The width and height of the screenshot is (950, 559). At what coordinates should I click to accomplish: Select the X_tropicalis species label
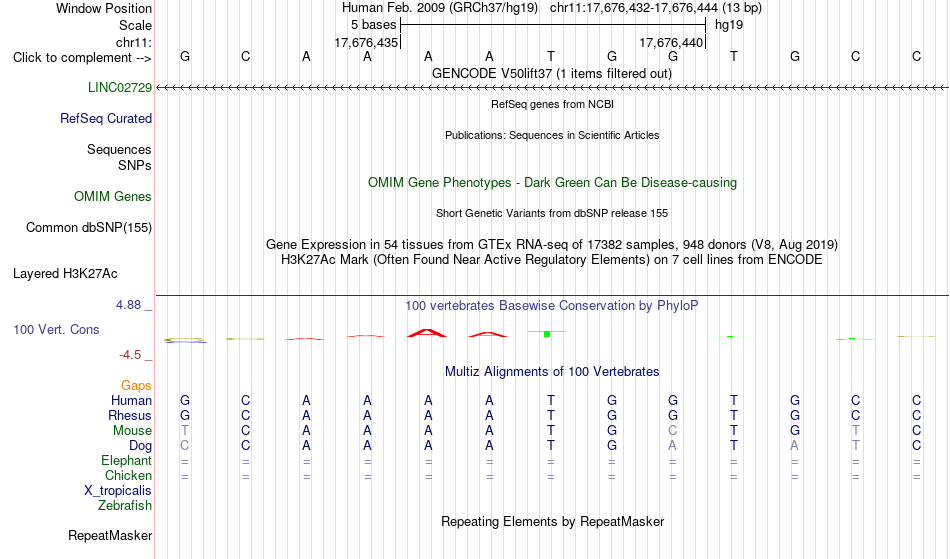[118, 491]
